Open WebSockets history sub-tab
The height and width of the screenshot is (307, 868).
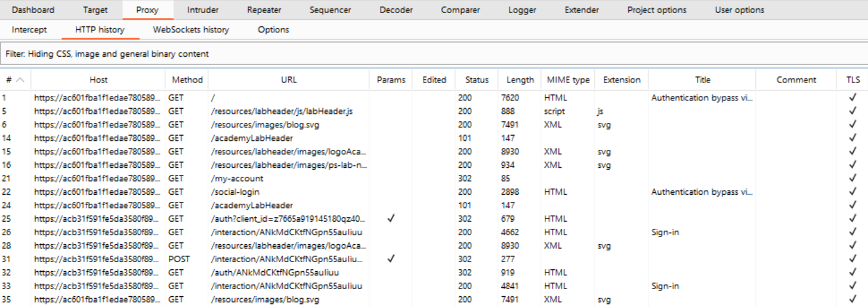[191, 29]
